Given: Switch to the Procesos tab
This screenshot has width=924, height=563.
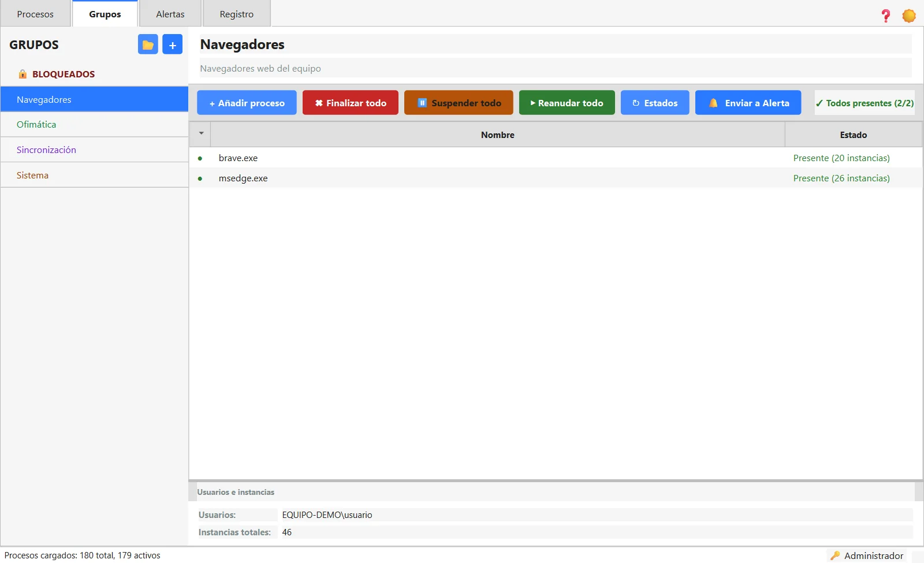Looking at the screenshot, I should point(35,14).
